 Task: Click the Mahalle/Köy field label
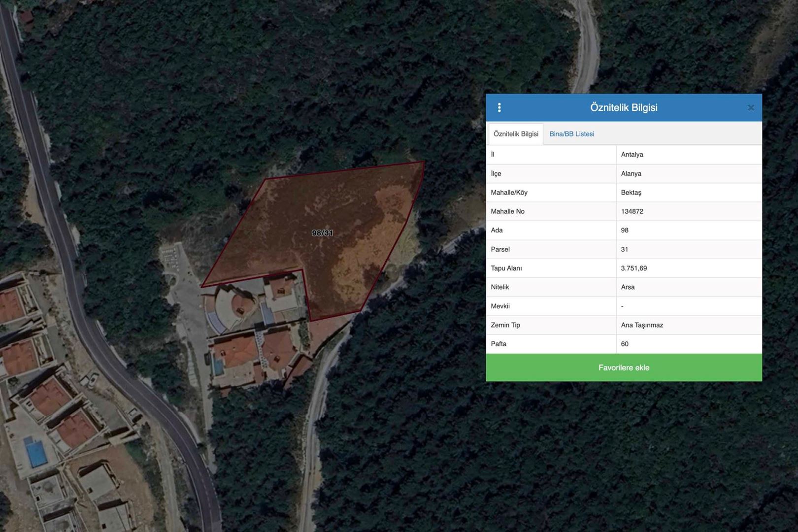[x=509, y=193]
